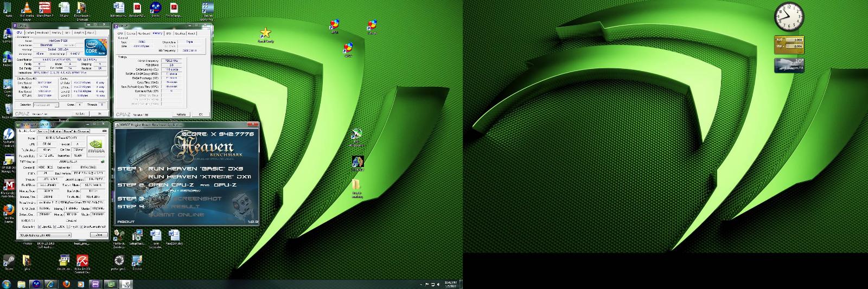
Task: Open Downloads shortcut on desktop
Action: pyautogui.click(x=82, y=11)
